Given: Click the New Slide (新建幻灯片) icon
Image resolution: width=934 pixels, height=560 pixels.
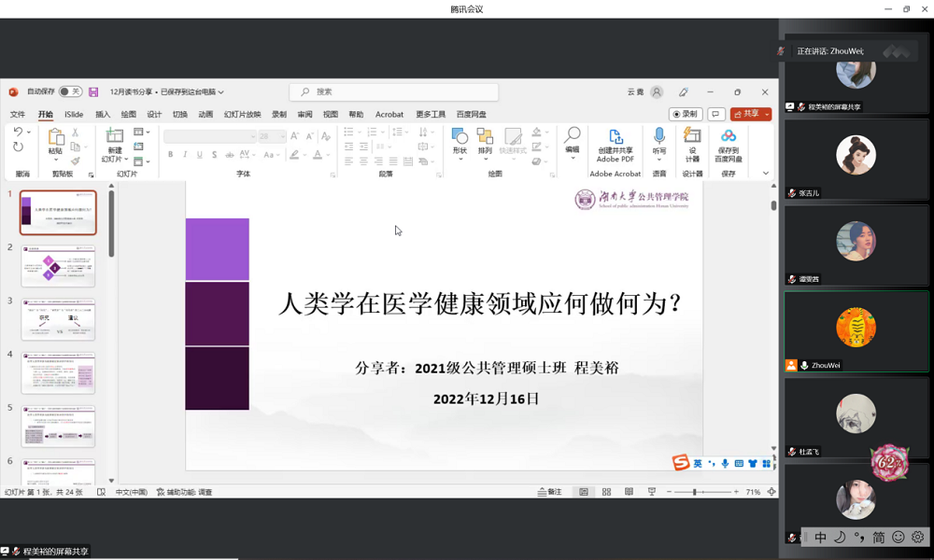Looking at the screenshot, I should tap(114, 138).
